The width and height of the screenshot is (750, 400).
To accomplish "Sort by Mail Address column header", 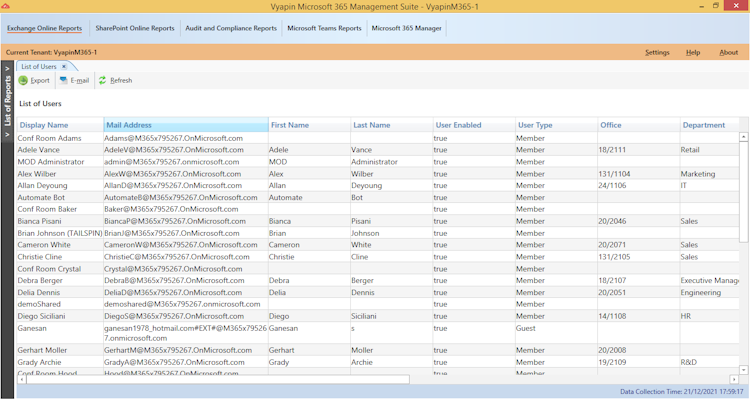I will 186,125.
